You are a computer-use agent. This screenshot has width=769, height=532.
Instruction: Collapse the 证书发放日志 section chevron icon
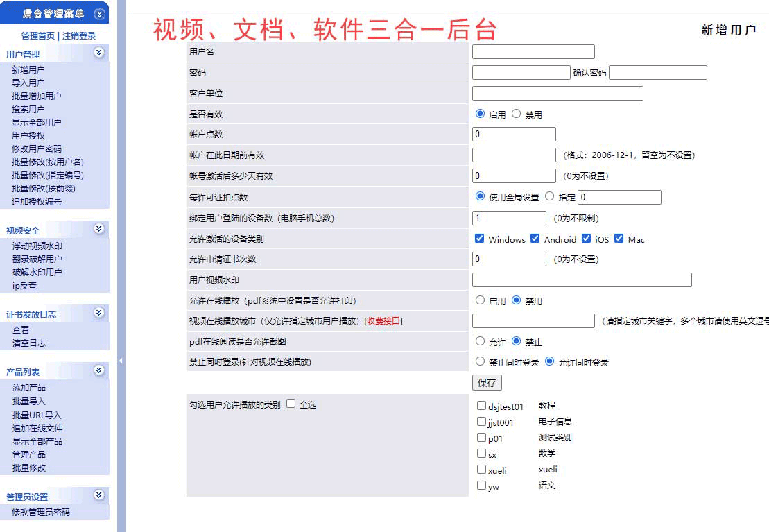point(99,313)
